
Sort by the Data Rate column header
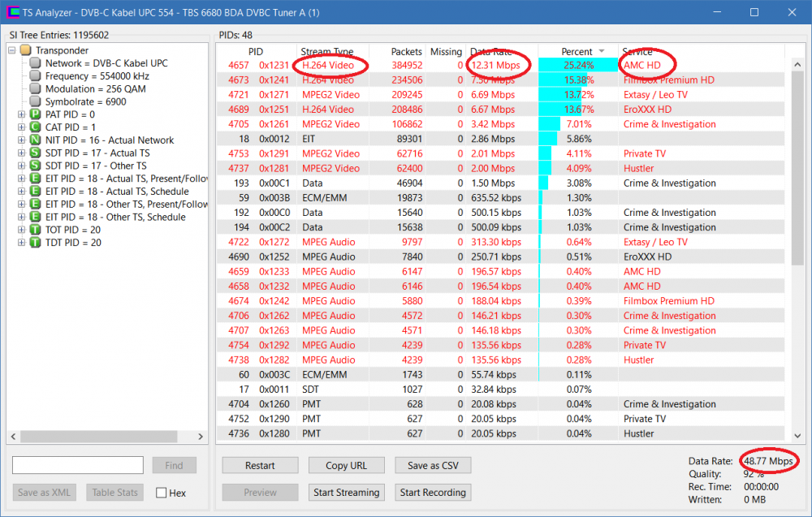click(x=502, y=51)
